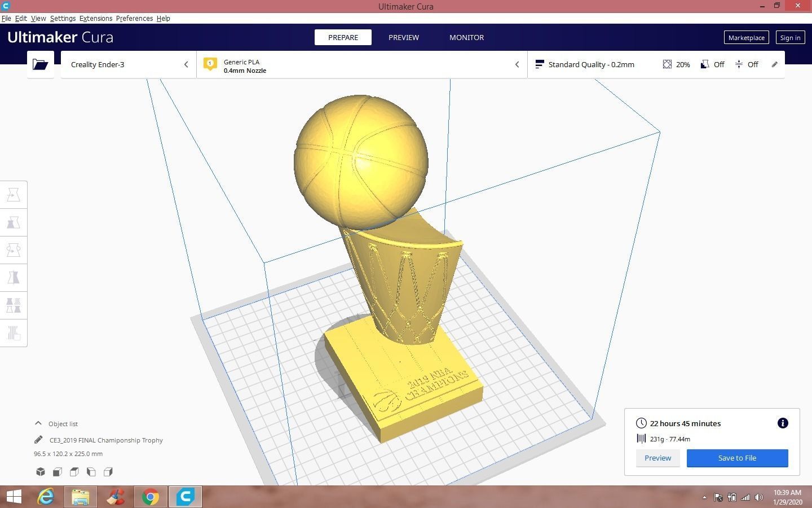
Task: Click Cura icon in taskbar
Action: point(185,497)
